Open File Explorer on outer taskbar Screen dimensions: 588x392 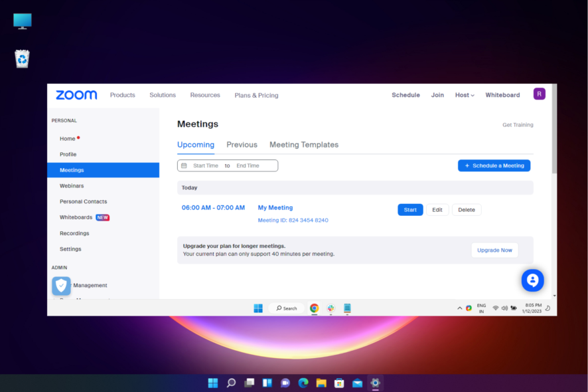pyautogui.click(x=321, y=383)
